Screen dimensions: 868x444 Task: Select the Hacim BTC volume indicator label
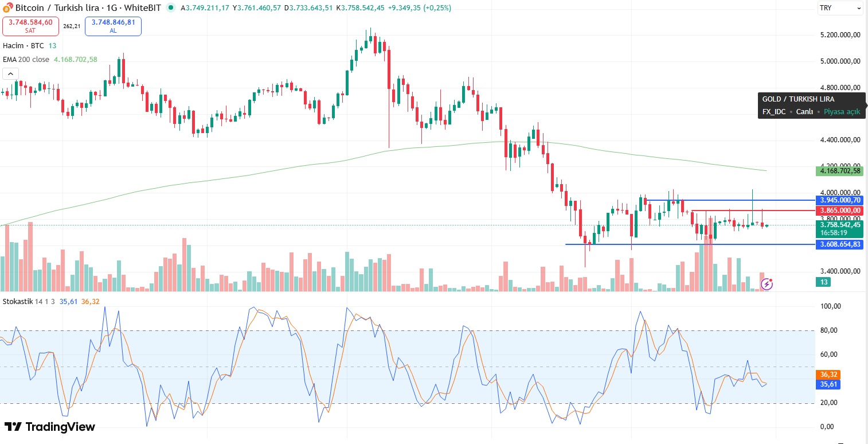click(24, 45)
